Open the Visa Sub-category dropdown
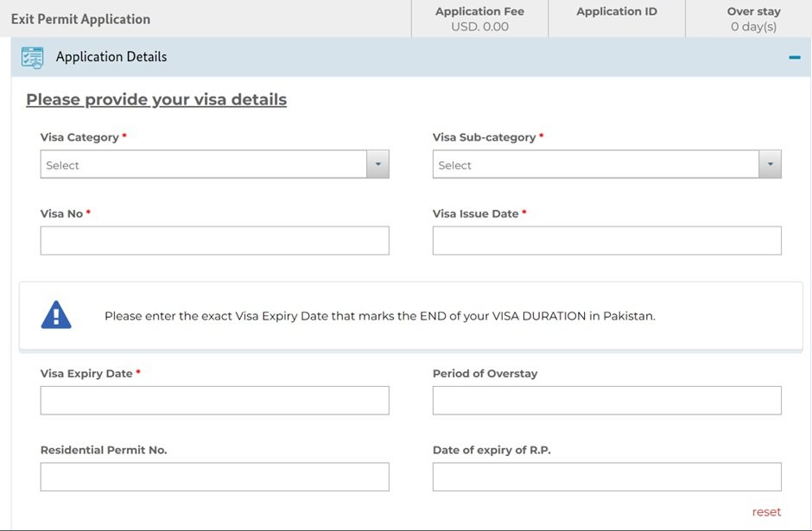This screenshot has width=812, height=531. [607, 165]
